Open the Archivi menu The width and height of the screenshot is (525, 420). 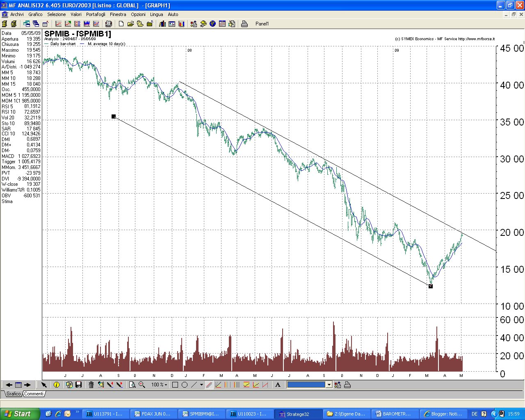click(17, 14)
